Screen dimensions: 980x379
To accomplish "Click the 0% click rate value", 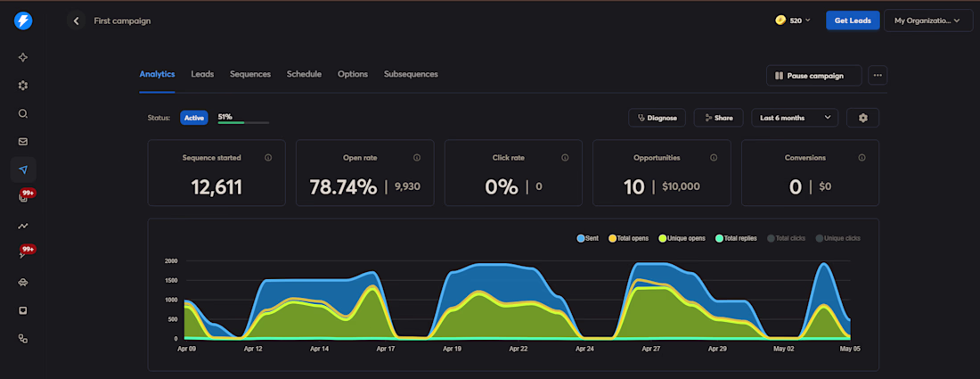I will coord(502,187).
